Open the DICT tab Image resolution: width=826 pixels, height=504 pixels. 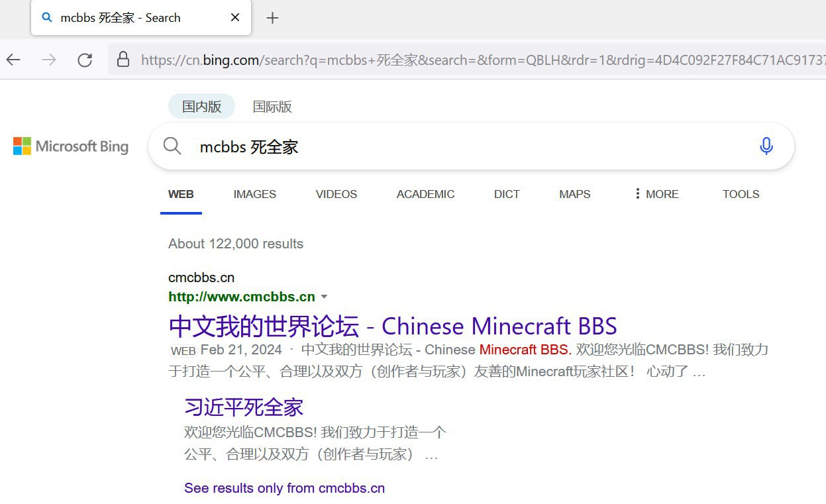(x=507, y=195)
